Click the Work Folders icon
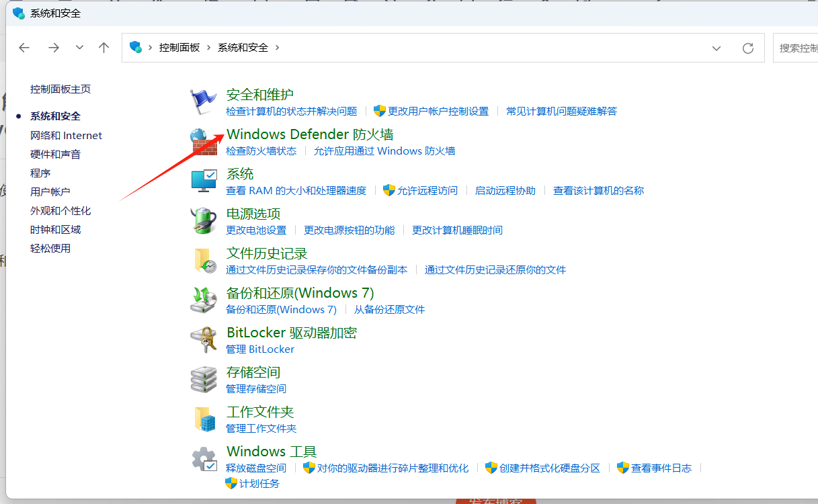Screen dimensions: 818x504 point(205,419)
